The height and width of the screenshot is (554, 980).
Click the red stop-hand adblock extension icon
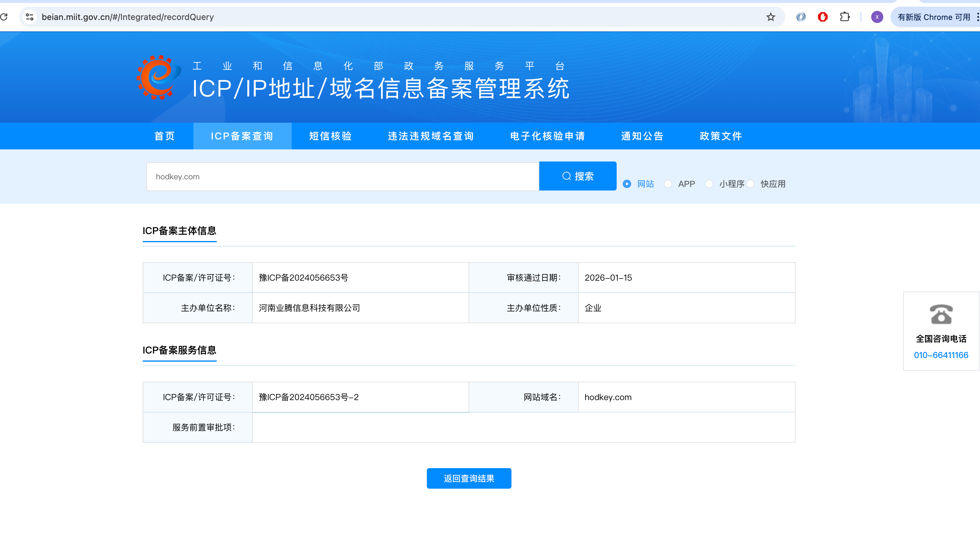823,17
